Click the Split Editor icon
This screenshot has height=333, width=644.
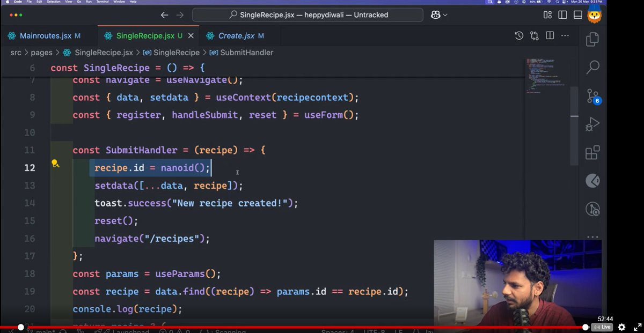549,35
